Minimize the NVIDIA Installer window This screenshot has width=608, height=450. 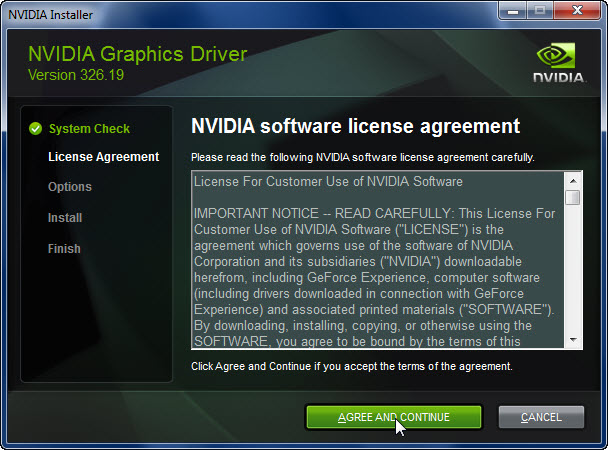click(513, 11)
